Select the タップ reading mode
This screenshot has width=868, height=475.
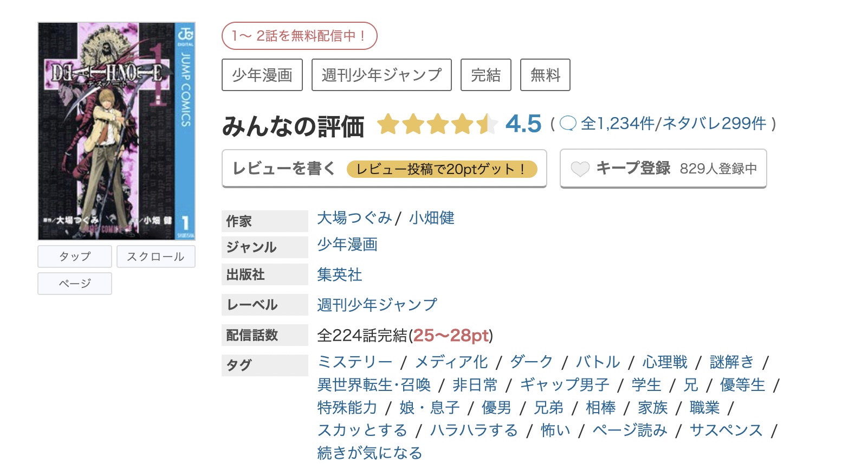click(75, 256)
